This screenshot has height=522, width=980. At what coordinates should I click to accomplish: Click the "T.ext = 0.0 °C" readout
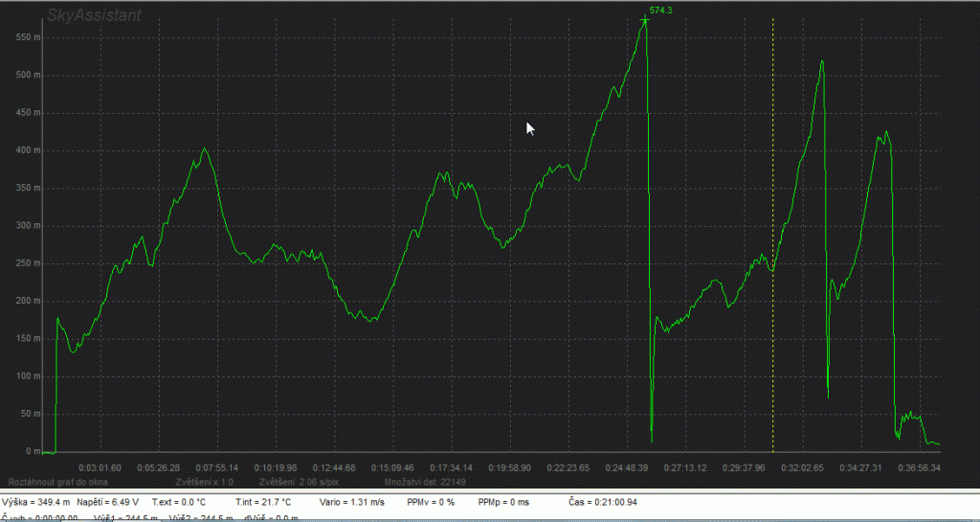click(x=179, y=502)
